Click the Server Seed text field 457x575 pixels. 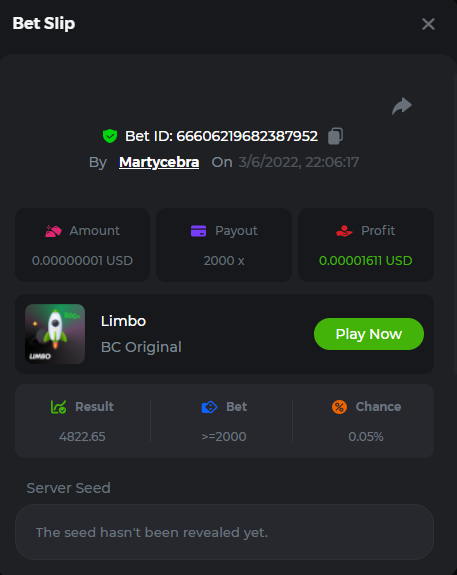coord(224,532)
